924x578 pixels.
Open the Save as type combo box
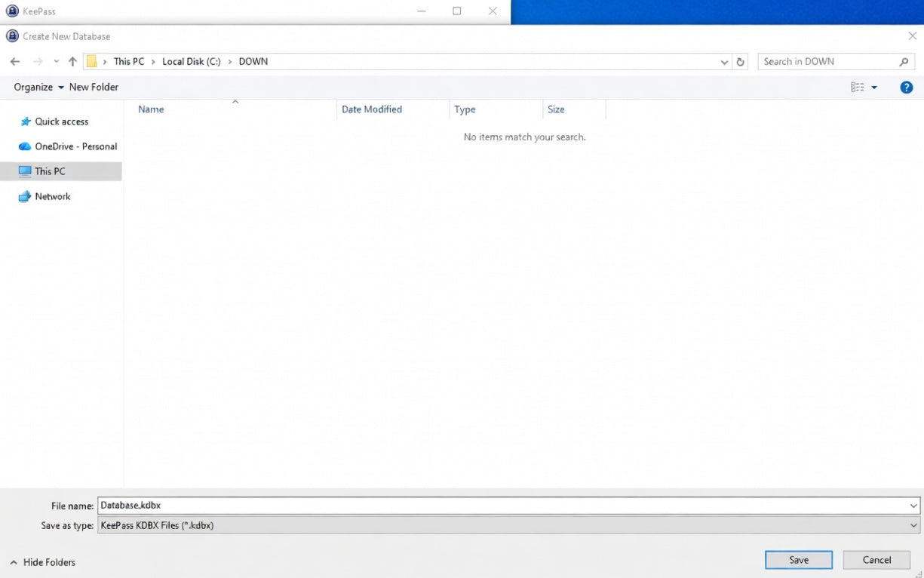pos(509,525)
